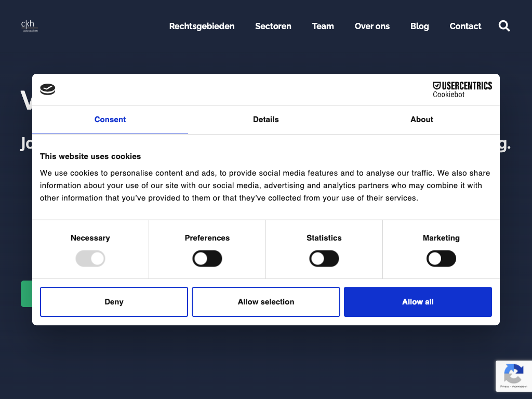532x399 pixels.
Task: Click the reCAPTCHA badge icon
Action: tap(513, 374)
